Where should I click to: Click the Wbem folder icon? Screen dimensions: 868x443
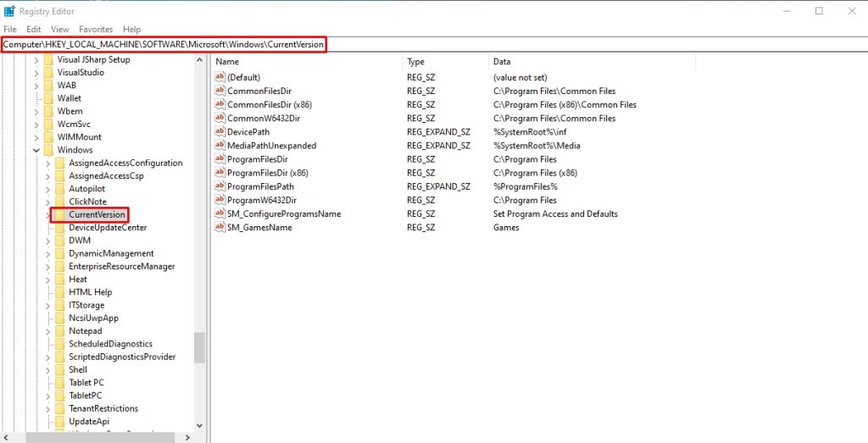(x=48, y=111)
